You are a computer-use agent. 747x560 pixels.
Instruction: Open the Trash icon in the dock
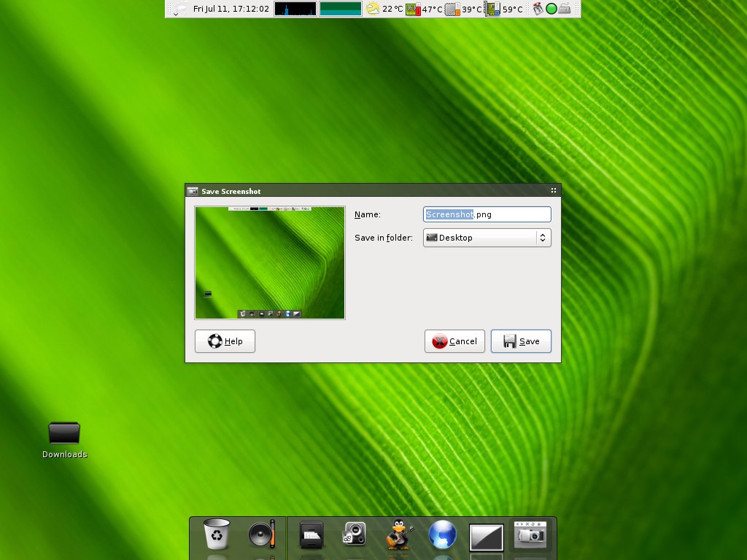click(x=217, y=534)
